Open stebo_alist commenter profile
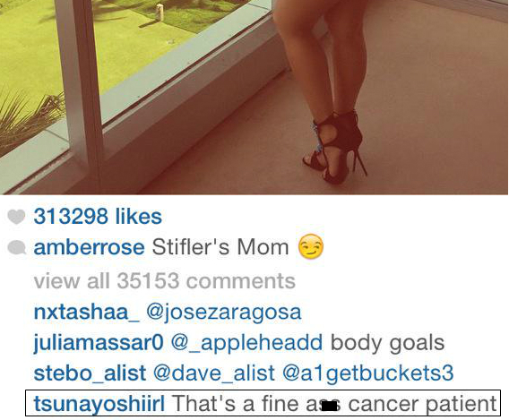Viewport: 509px width, 420px height. (x=90, y=373)
